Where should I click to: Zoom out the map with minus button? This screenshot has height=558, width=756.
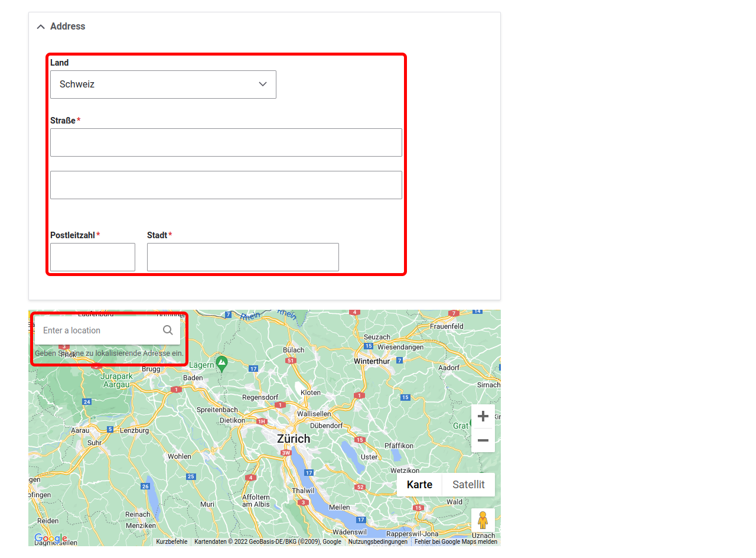coord(483,440)
